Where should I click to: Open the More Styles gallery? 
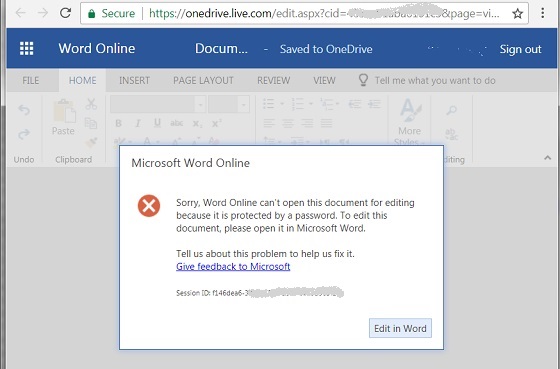tap(410, 121)
